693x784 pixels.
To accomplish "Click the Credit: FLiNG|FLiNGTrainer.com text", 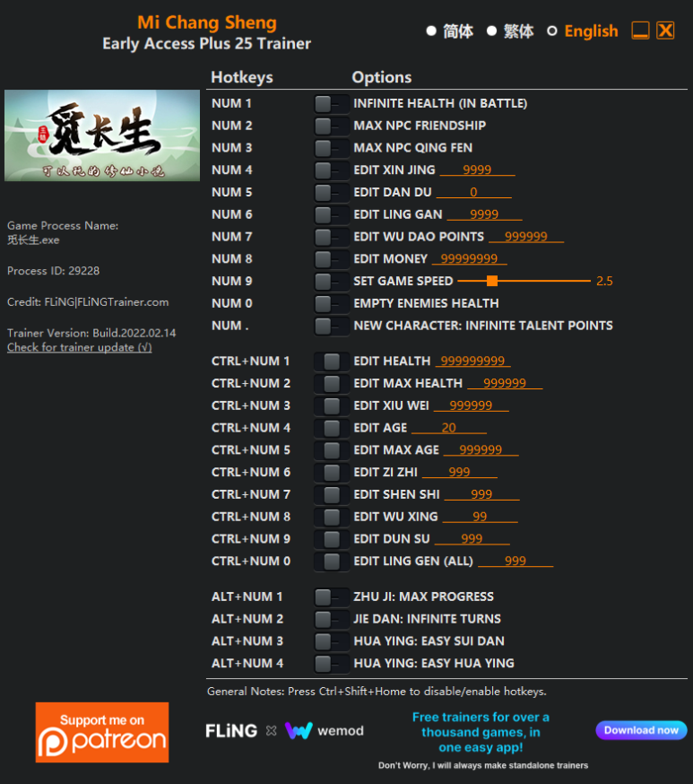I will (88, 302).
